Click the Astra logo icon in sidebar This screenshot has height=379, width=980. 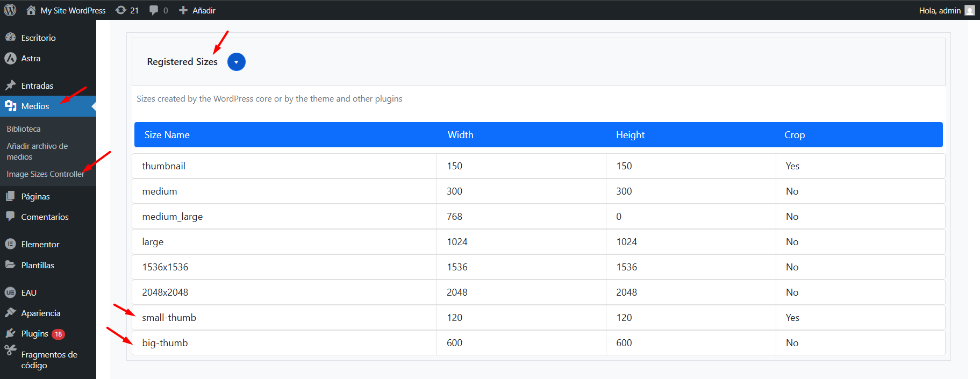(10, 58)
